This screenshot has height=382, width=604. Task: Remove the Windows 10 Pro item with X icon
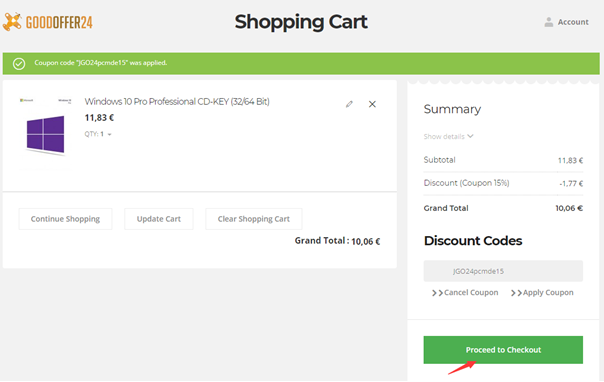point(372,104)
